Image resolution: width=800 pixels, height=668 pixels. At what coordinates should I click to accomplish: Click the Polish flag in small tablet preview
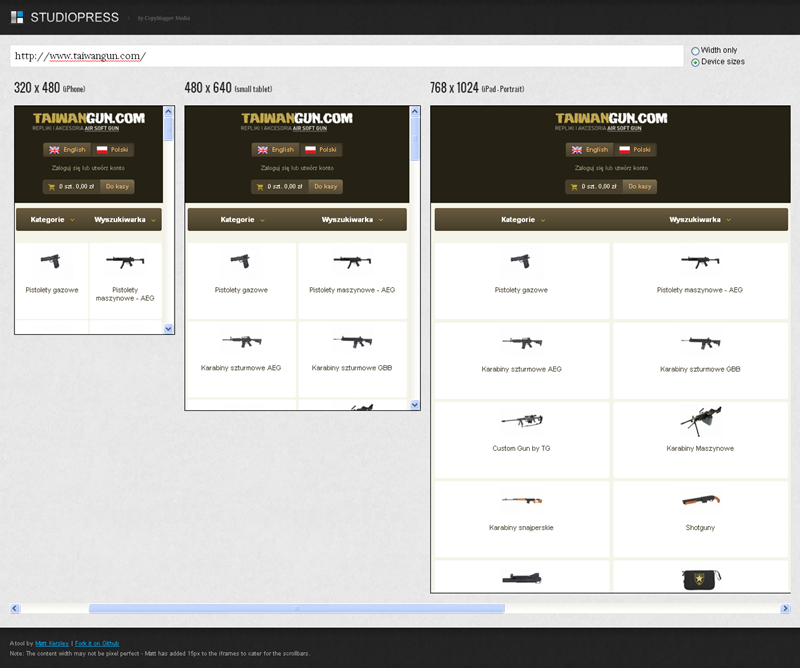pos(312,150)
